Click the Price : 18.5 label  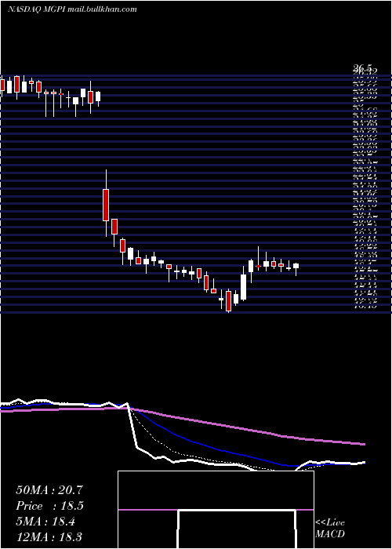click(49, 506)
